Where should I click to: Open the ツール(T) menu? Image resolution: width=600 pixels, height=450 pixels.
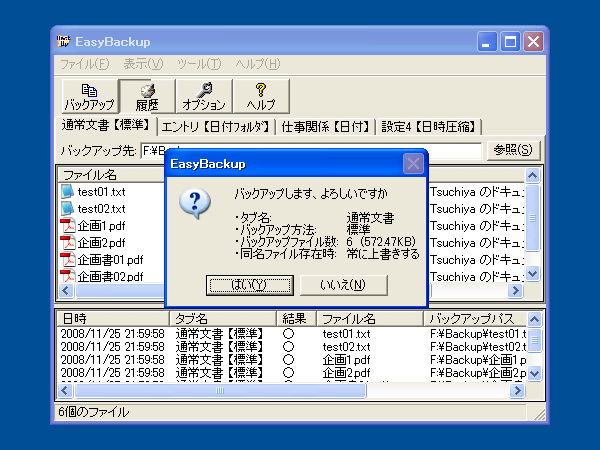click(x=199, y=64)
